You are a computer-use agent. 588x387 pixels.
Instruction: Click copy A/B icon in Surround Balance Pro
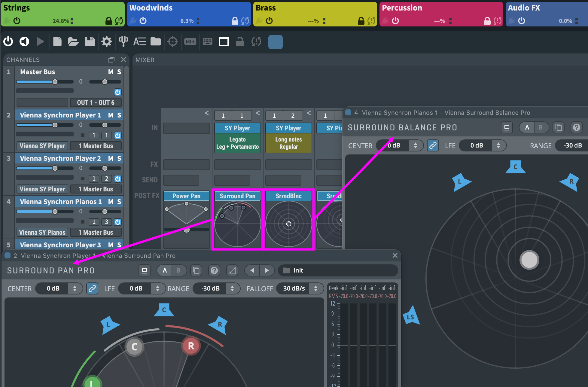[x=559, y=127]
